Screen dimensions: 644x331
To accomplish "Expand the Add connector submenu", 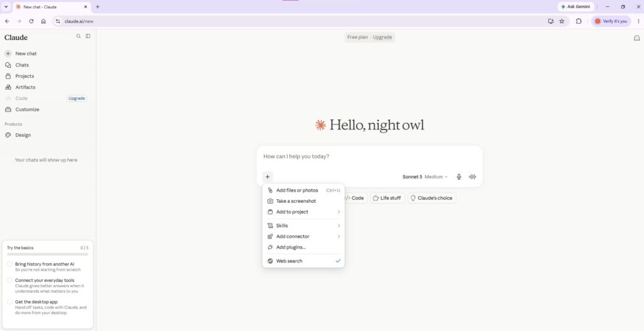I will point(304,236).
